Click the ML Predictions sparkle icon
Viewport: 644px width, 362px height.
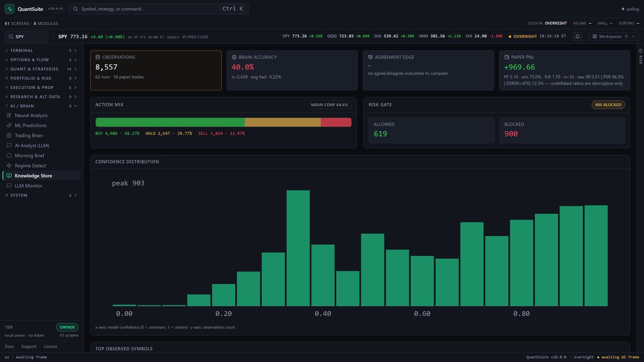(x=9, y=125)
